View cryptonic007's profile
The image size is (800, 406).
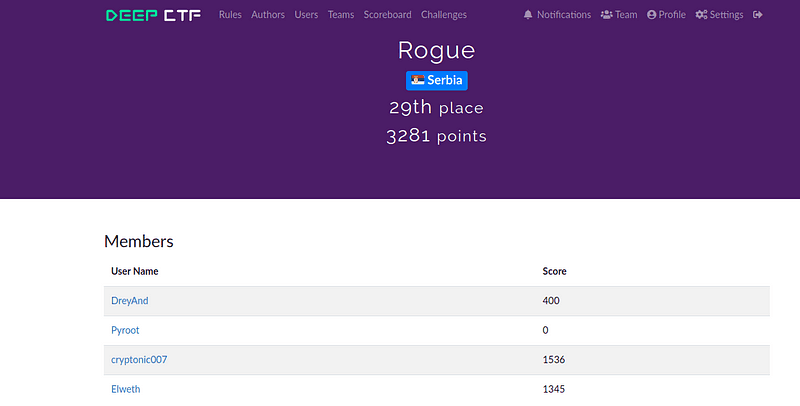click(x=139, y=359)
